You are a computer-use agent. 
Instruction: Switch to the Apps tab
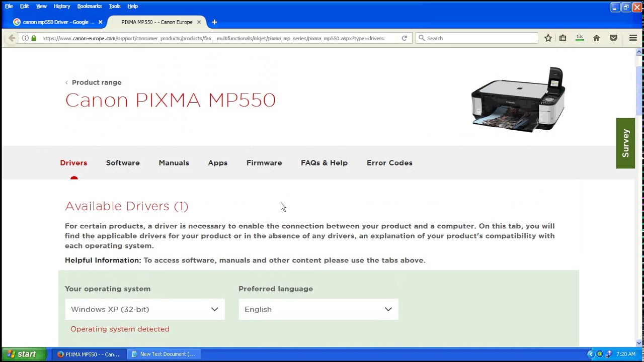pyautogui.click(x=218, y=163)
